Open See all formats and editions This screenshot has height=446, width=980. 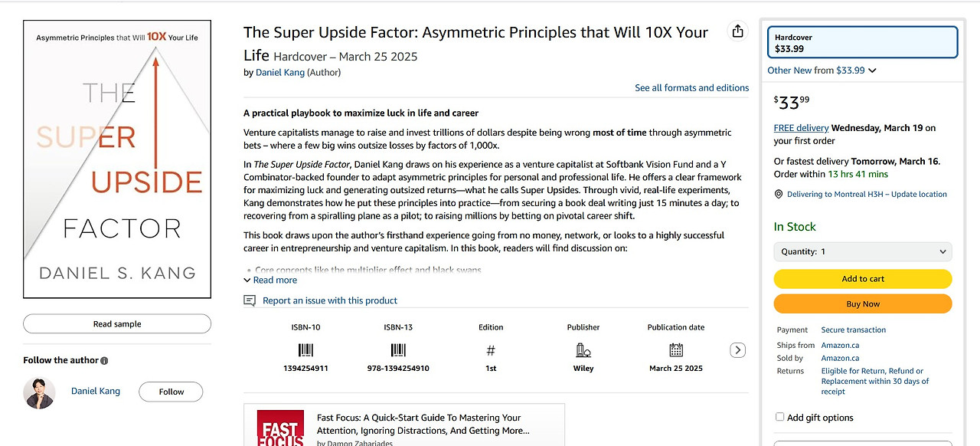(691, 88)
